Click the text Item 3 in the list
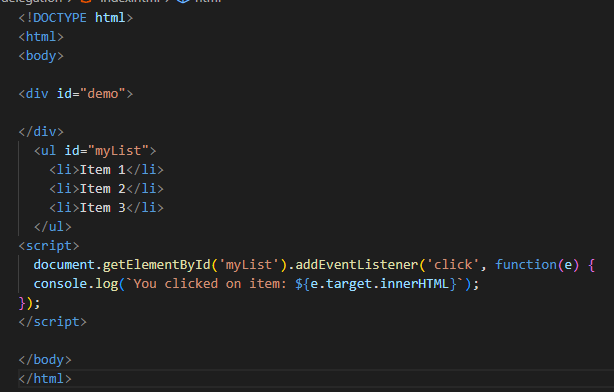This screenshot has height=392, width=614. click(102, 208)
